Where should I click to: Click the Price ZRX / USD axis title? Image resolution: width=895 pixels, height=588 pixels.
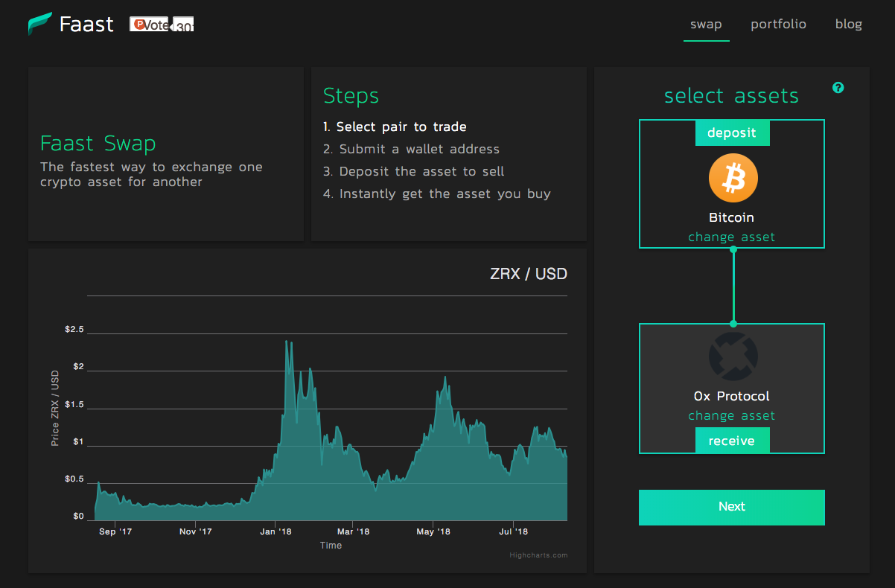coord(55,409)
